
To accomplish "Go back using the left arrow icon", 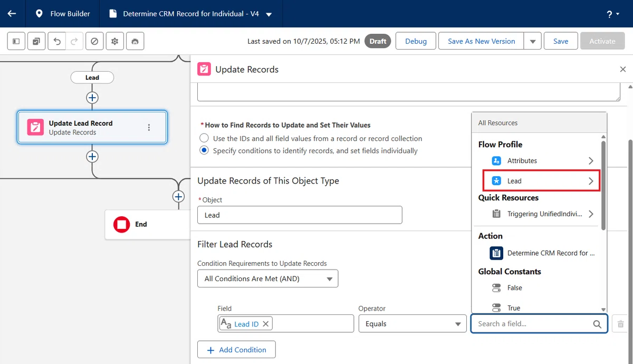I will [12, 14].
